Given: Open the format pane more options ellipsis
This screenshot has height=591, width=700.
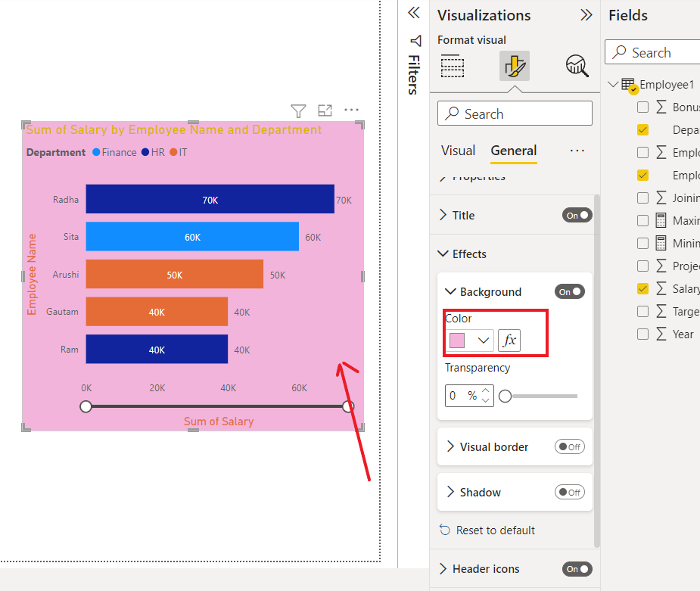Looking at the screenshot, I should click(x=577, y=151).
